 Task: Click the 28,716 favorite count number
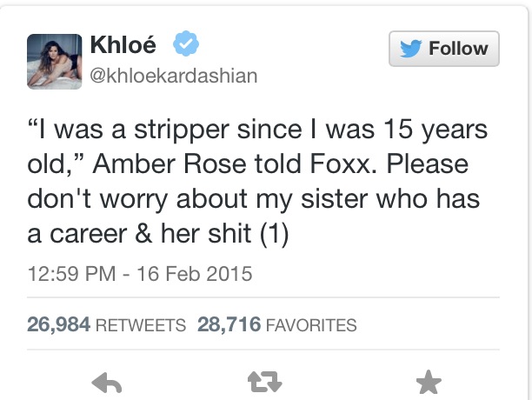tap(229, 325)
